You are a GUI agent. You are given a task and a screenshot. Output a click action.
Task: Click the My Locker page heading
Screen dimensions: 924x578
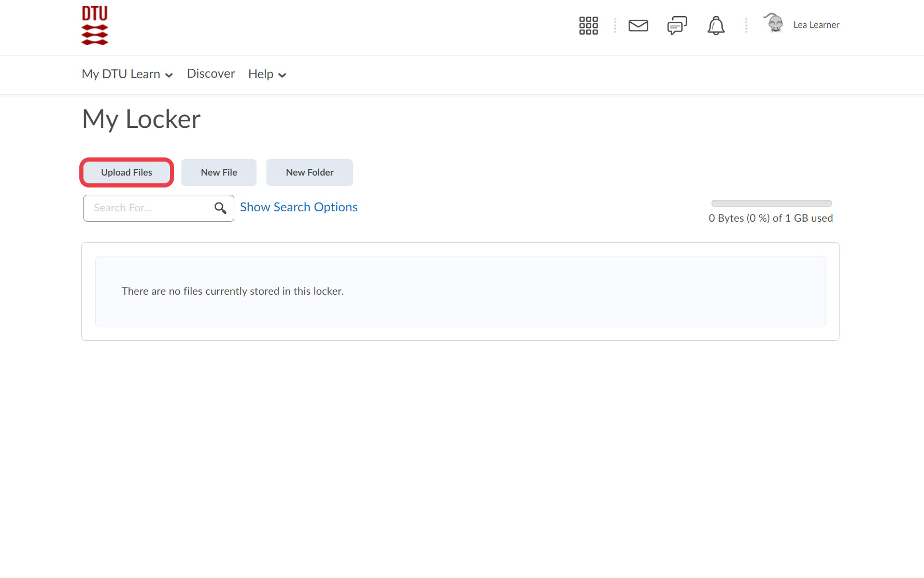click(141, 119)
